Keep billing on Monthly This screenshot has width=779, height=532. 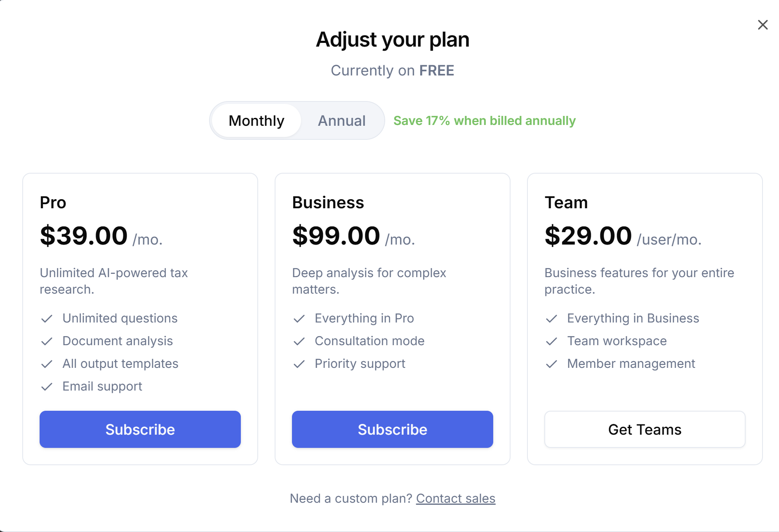256,120
